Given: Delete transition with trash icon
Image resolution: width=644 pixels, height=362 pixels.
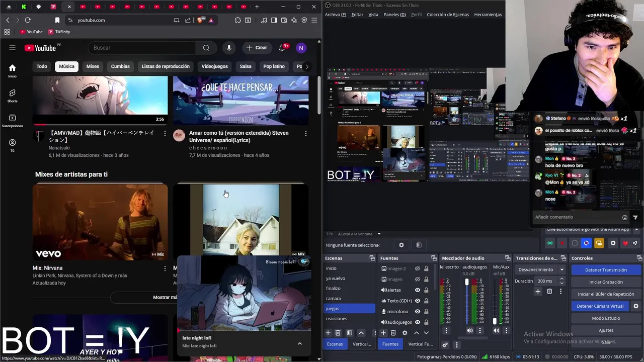Looking at the screenshot, I should click(549, 291).
